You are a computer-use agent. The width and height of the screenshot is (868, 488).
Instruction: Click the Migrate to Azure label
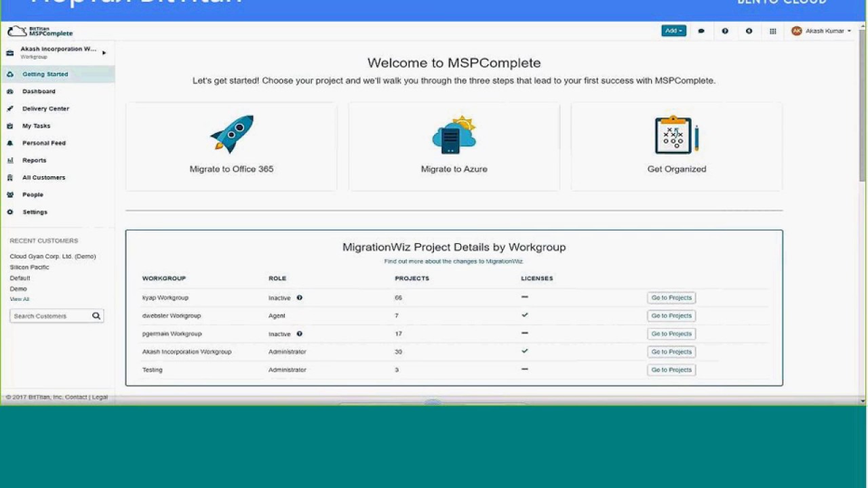[454, 169]
